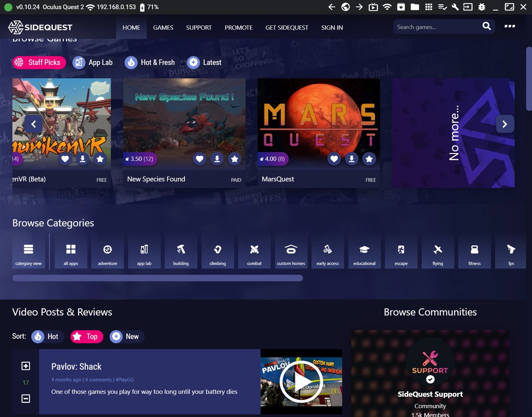Screen dimensions: 532x417
Task: Open the adventure category
Action: (107, 252)
